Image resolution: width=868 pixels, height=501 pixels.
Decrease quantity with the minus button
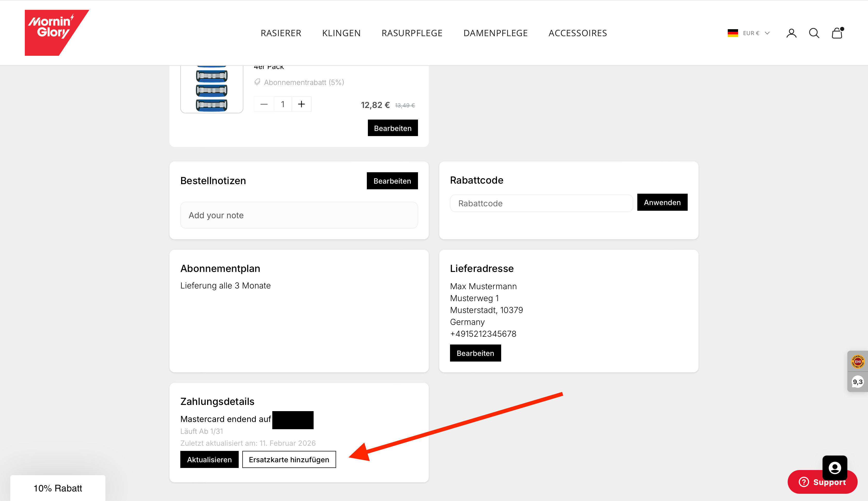[x=264, y=104]
